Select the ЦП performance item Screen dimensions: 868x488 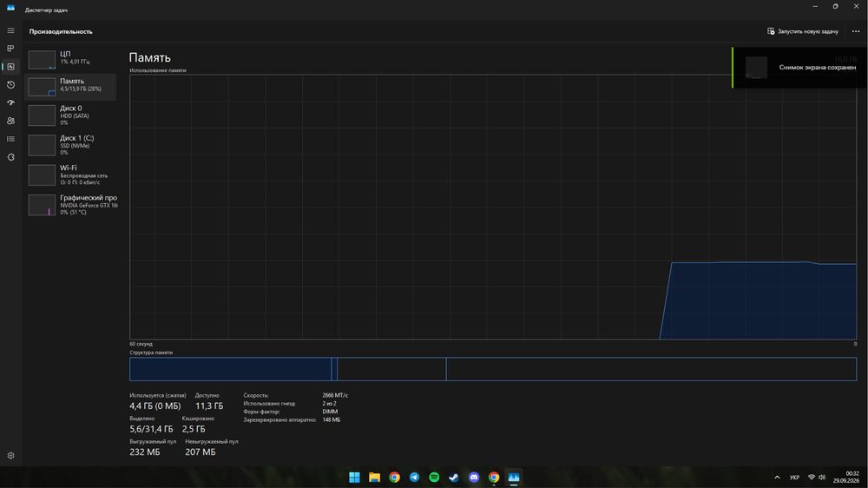point(70,58)
